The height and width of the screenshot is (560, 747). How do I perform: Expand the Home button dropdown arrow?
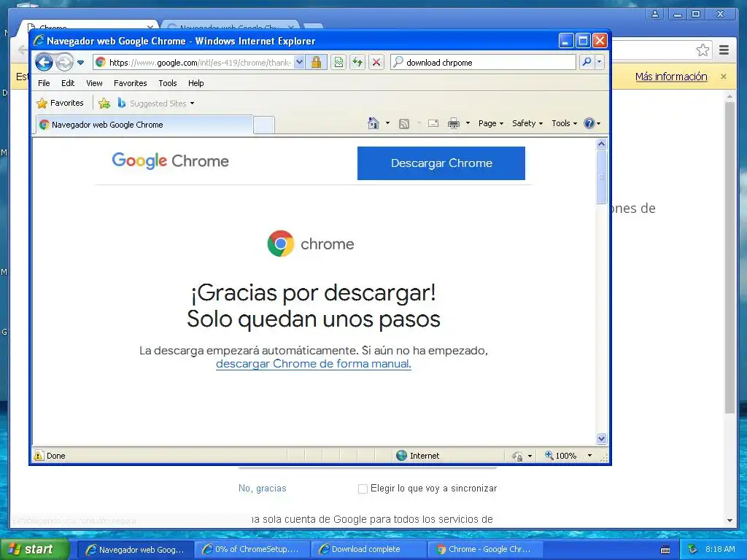387,123
